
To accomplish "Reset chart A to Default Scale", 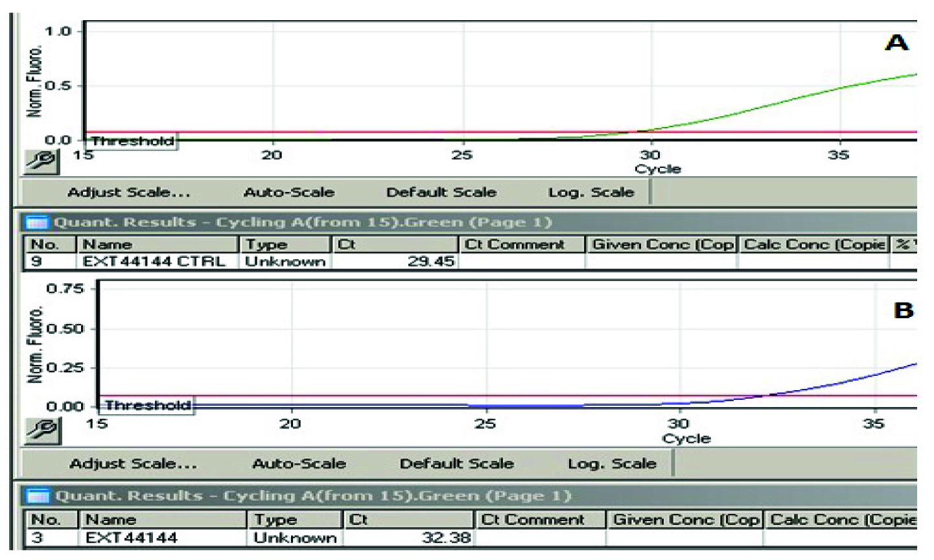I will 441,192.
